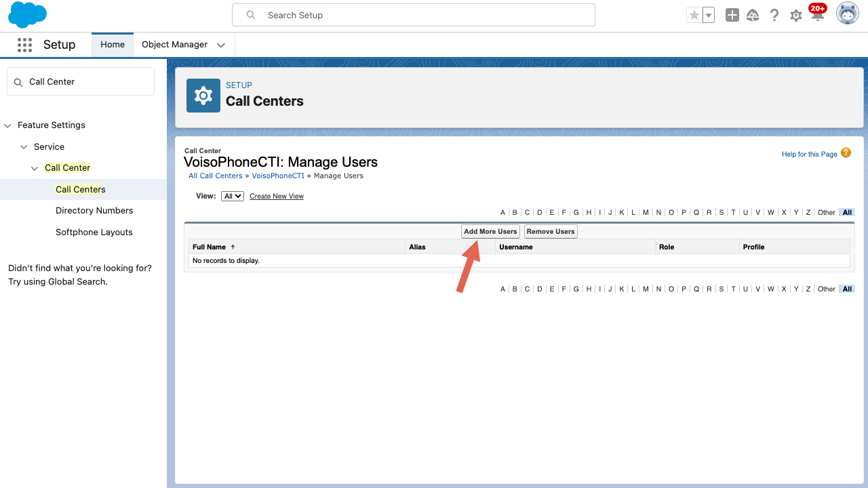This screenshot has height=488, width=868.
Task: Collapse the Feature Settings tree node
Action: tap(8, 125)
